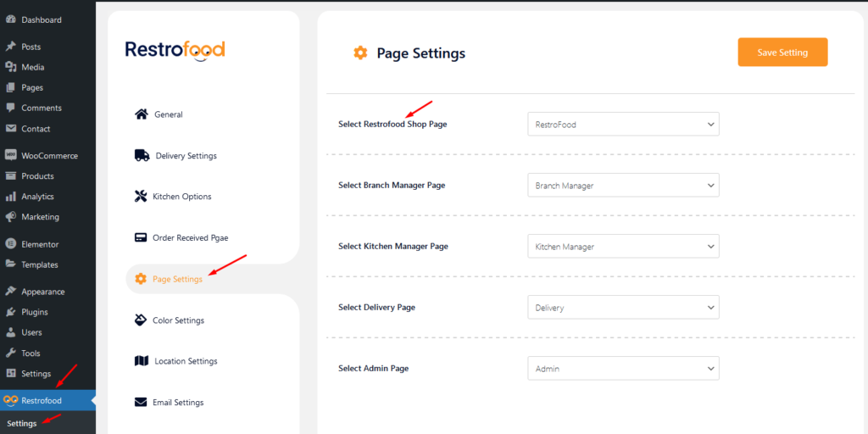Click the Location Settings map icon

pyautogui.click(x=142, y=361)
